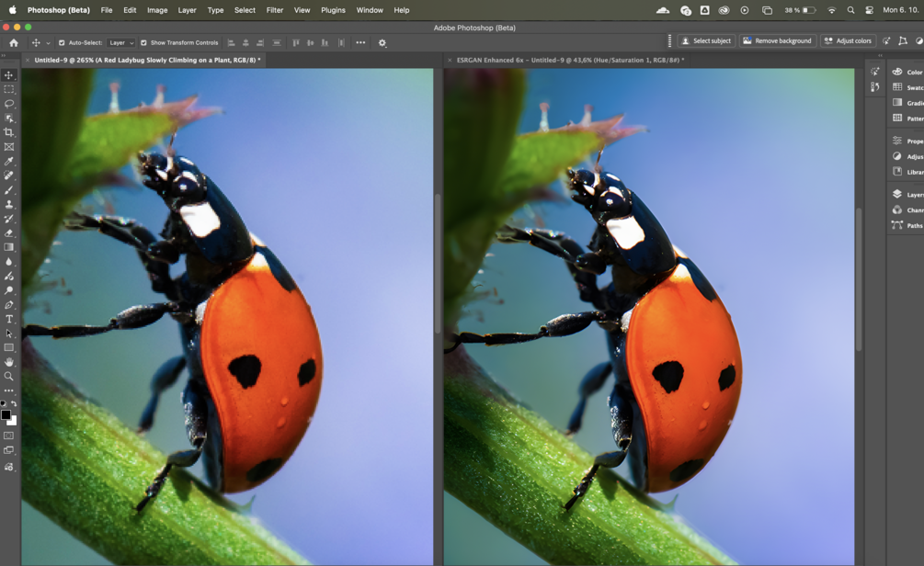
Task: Click the Remove background button
Action: (777, 40)
